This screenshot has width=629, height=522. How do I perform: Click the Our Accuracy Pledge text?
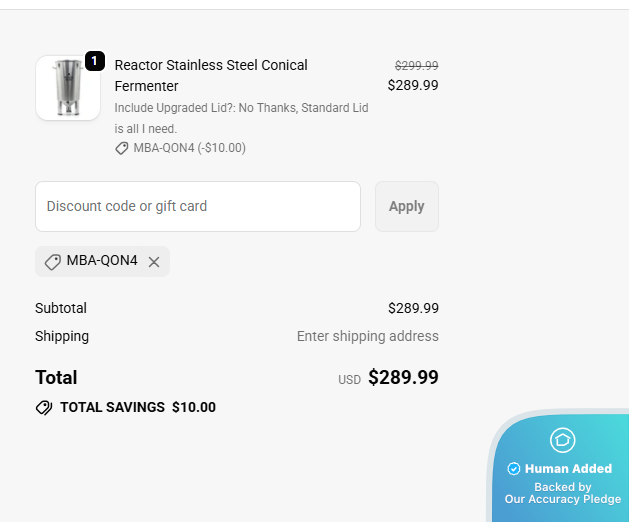[562, 499]
